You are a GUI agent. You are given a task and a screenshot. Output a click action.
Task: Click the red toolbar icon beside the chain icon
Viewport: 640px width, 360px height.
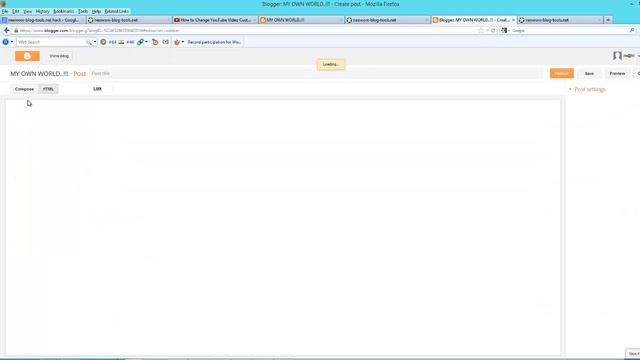point(155,42)
